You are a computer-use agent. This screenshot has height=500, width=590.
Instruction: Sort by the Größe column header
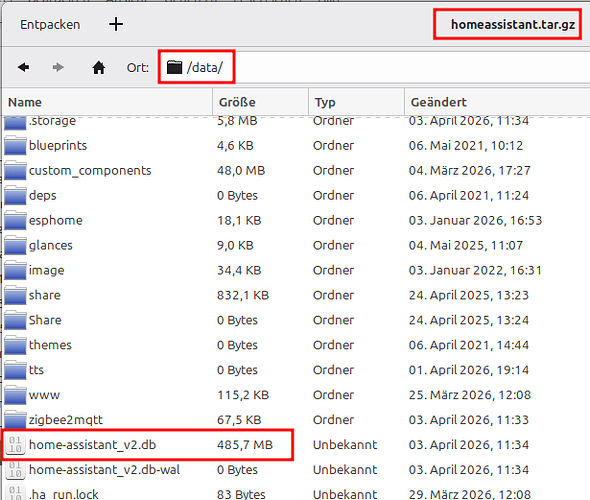(x=260, y=102)
